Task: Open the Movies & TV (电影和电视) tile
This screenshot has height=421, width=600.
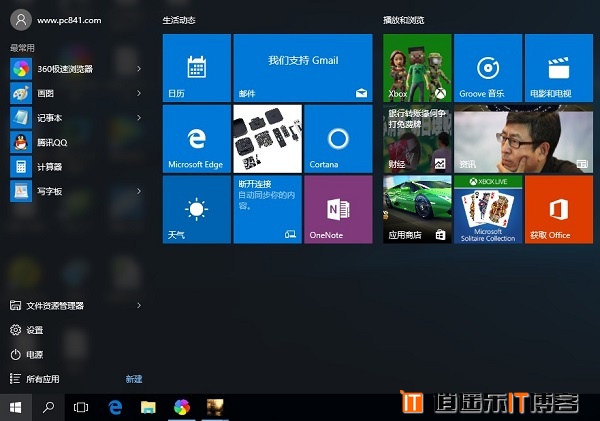Action: 559,68
